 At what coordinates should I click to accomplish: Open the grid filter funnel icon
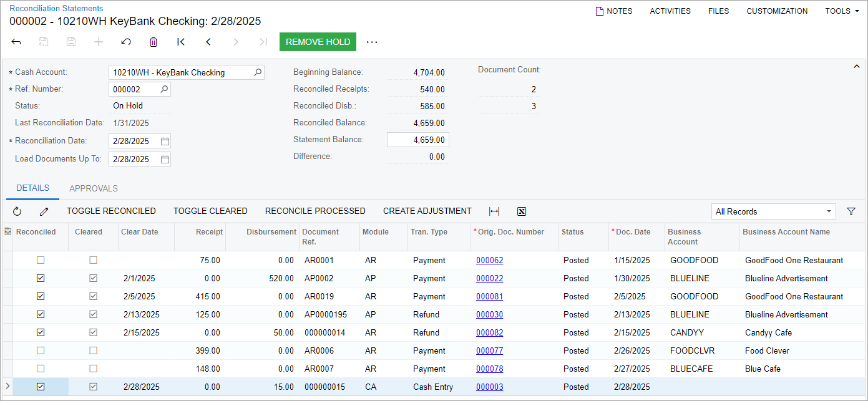point(851,211)
